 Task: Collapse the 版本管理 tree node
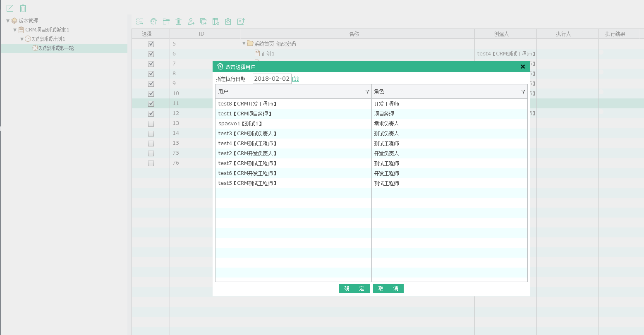[x=8, y=21]
